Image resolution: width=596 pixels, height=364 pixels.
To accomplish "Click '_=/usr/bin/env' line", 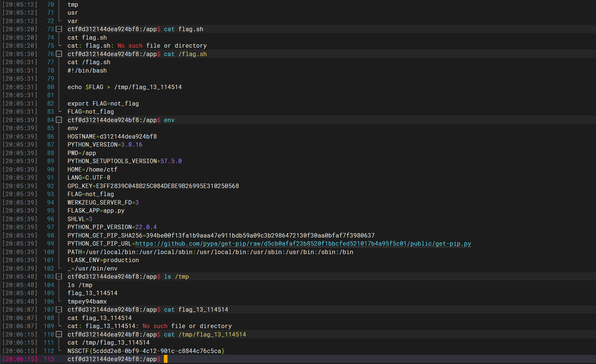I will [x=92, y=268].
